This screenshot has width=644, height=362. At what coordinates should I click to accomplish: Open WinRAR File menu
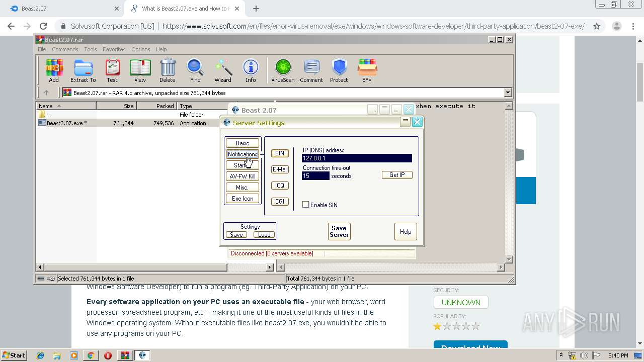[x=42, y=49]
